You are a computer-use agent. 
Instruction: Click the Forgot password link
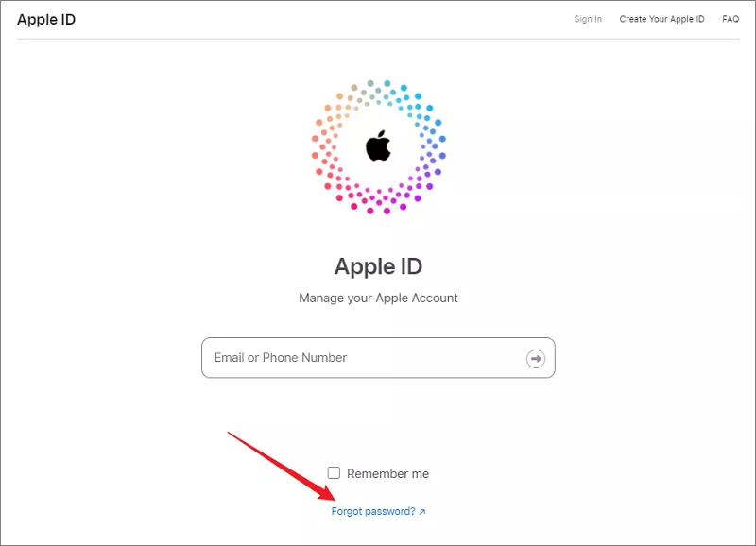click(373, 511)
